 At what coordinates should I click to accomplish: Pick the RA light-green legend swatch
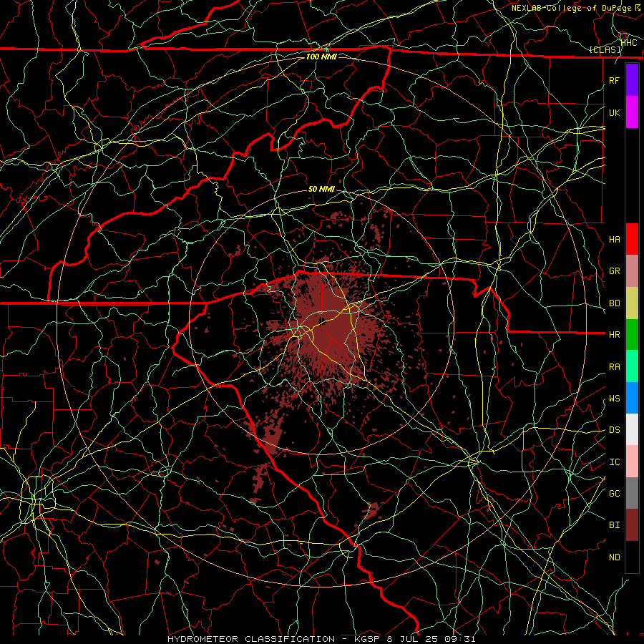[632, 367]
